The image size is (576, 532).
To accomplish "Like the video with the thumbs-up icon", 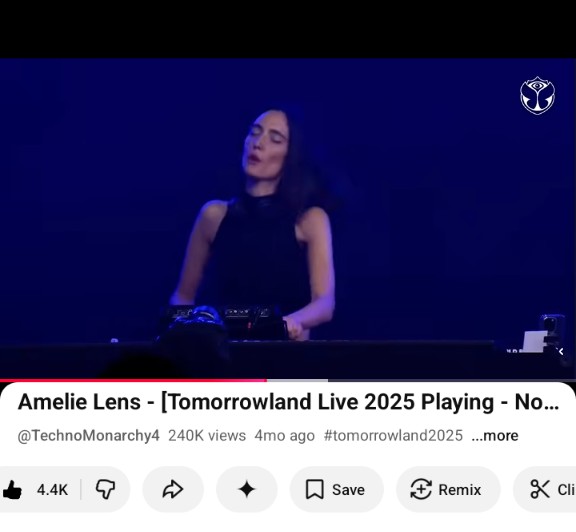I will (x=12, y=489).
